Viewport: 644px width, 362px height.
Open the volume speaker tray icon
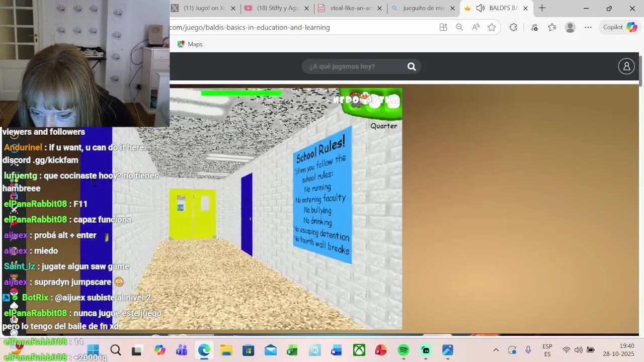point(578,350)
